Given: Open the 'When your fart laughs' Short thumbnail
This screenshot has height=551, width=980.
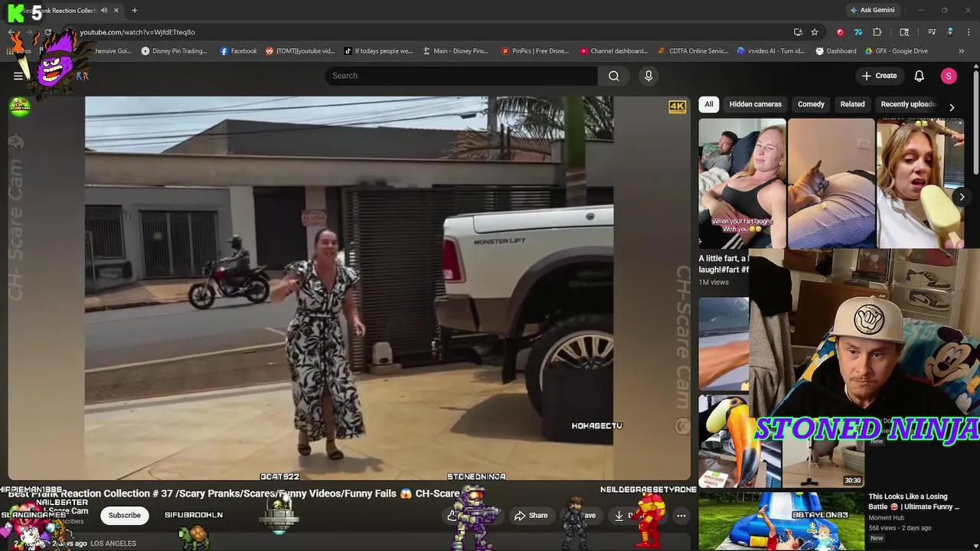Looking at the screenshot, I should (742, 184).
